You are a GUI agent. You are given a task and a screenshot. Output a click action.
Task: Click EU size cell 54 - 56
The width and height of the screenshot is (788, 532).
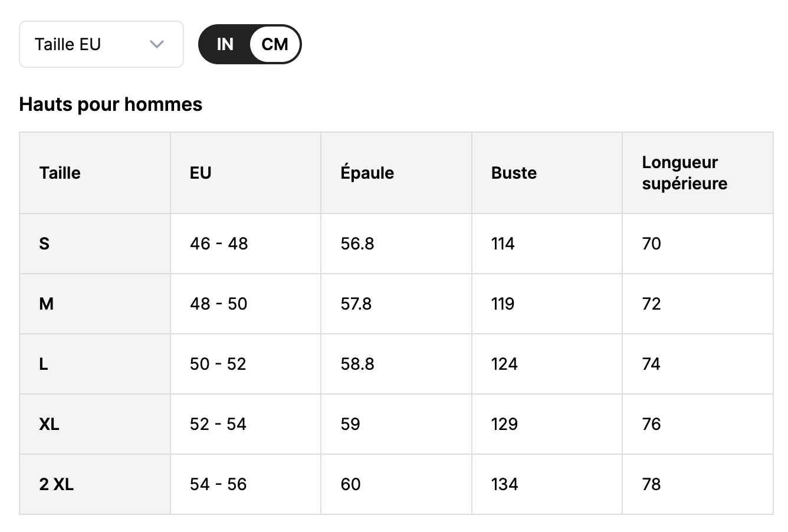[x=218, y=484]
